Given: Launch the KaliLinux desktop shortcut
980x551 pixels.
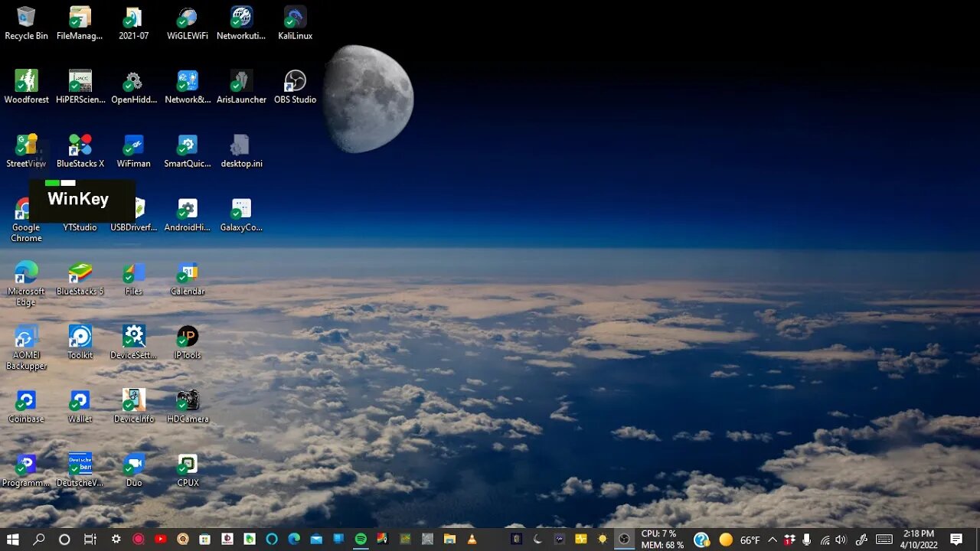Looking at the screenshot, I should pyautogui.click(x=295, y=23).
